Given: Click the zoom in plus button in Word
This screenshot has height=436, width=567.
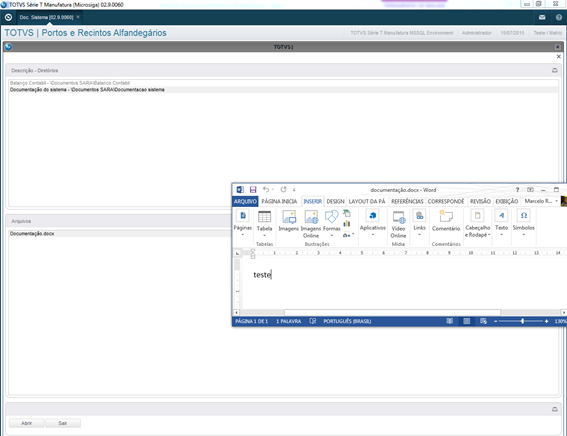Looking at the screenshot, I should click(546, 321).
